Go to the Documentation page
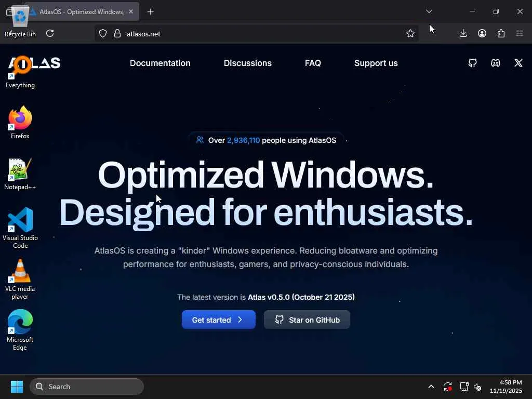The height and width of the screenshot is (399, 532). click(160, 63)
